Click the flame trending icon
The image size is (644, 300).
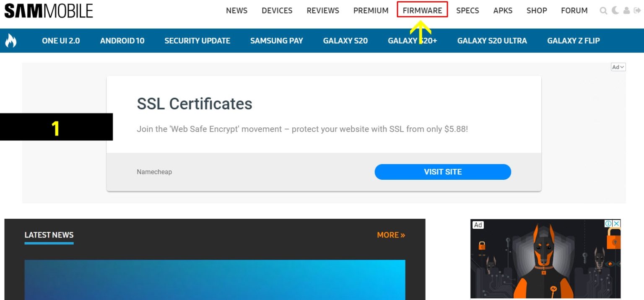click(10, 41)
